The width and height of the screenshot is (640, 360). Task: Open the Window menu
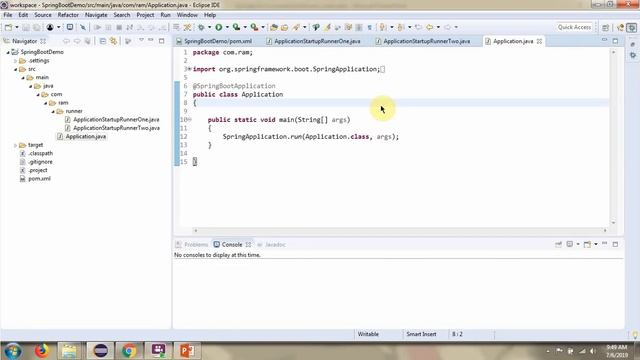pos(187,15)
